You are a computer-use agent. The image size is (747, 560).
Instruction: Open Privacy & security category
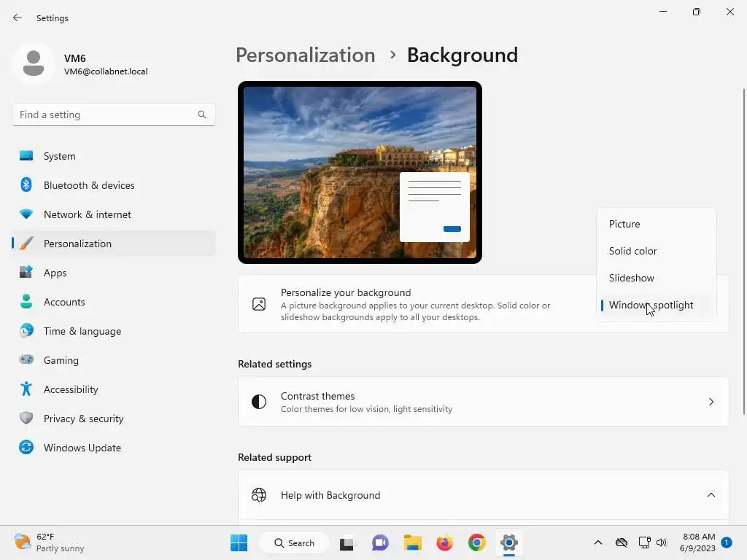point(113,418)
